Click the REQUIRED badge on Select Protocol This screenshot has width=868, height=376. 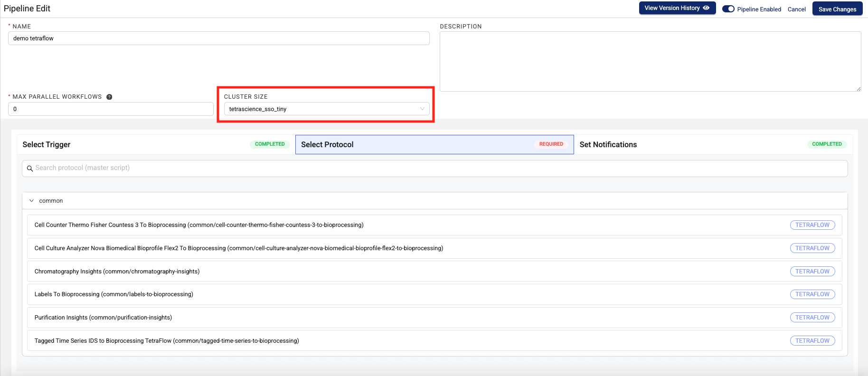click(551, 144)
